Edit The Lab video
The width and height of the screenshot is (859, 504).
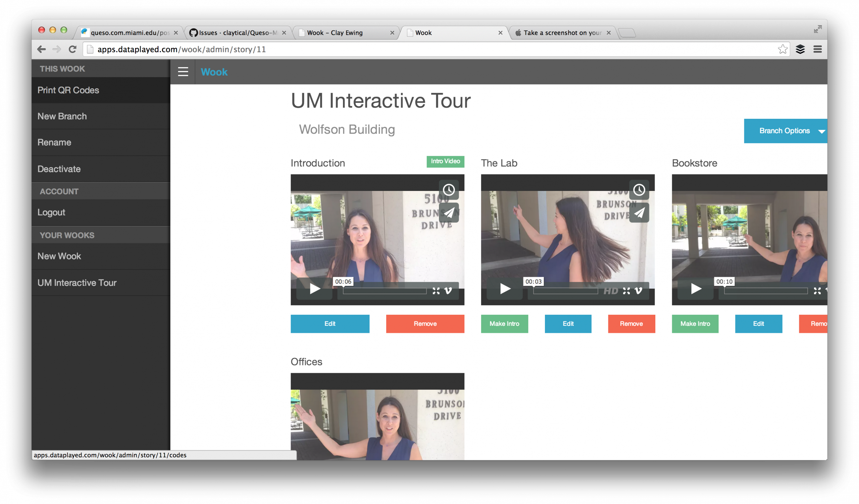(x=568, y=323)
